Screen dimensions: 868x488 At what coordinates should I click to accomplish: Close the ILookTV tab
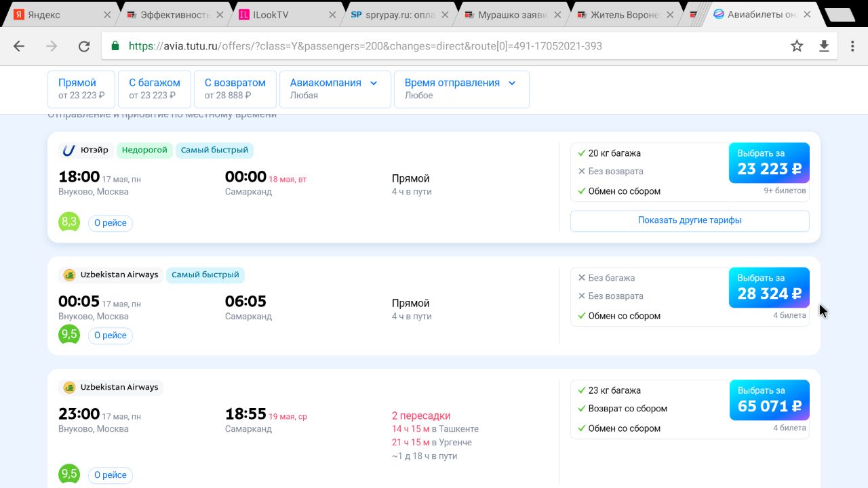(332, 14)
